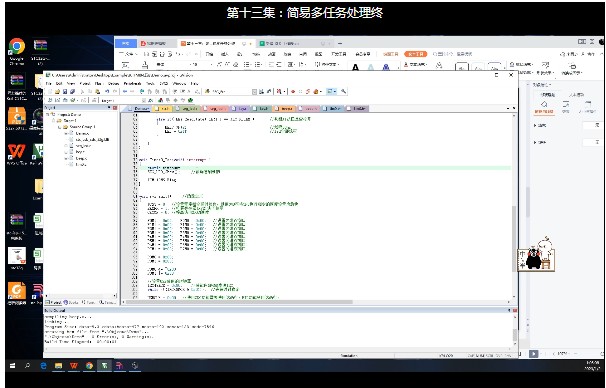
Task: Pin the Build Output panel
Action: click(x=509, y=310)
